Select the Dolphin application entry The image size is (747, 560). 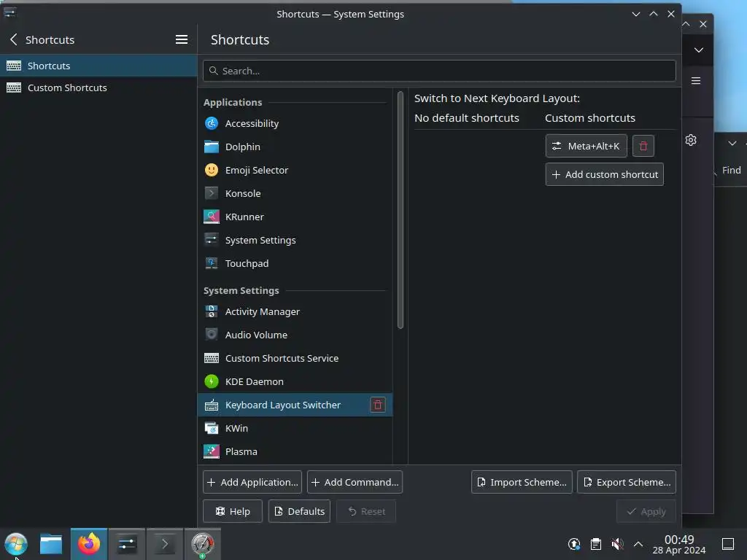[x=295, y=147]
